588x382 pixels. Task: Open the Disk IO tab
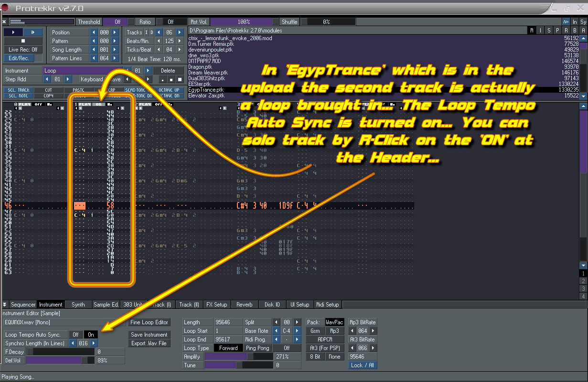(272, 304)
